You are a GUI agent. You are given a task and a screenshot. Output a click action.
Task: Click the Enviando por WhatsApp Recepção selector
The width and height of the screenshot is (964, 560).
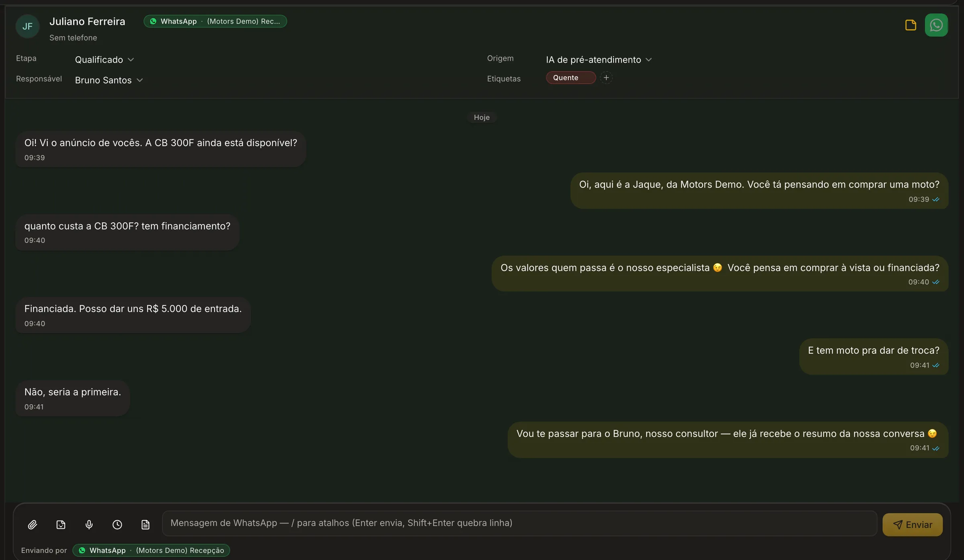click(151, 550)
